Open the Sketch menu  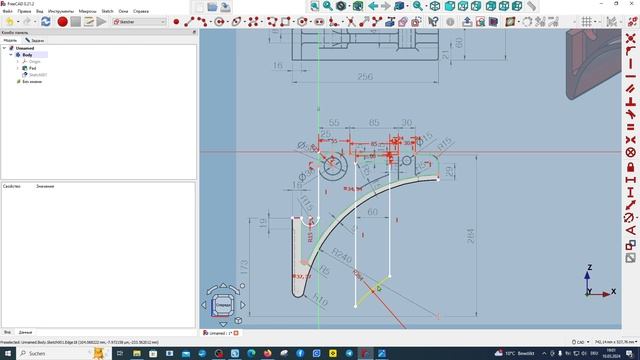point(107,11)
